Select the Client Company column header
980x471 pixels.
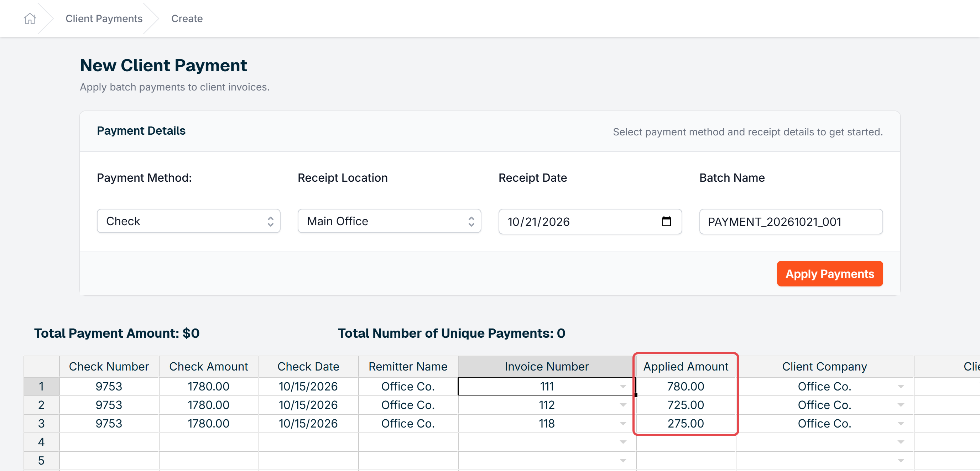[x=825, y=366]
